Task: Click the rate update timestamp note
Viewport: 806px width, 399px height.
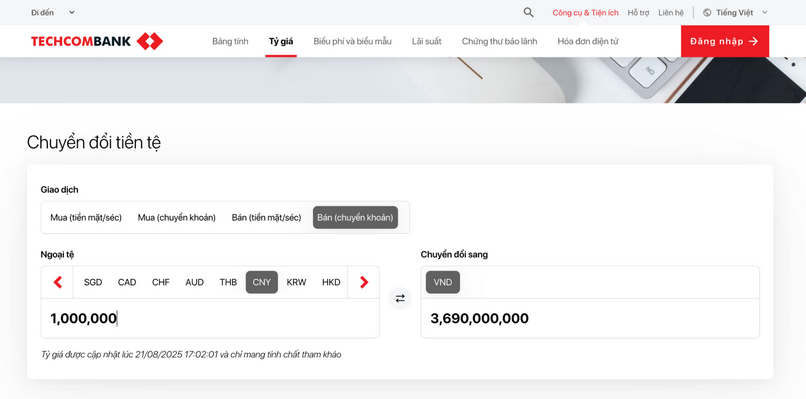Action: (191, 354)
